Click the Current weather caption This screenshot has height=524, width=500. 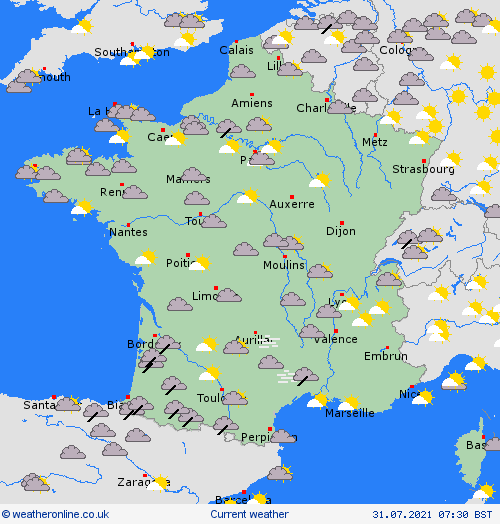249,514
